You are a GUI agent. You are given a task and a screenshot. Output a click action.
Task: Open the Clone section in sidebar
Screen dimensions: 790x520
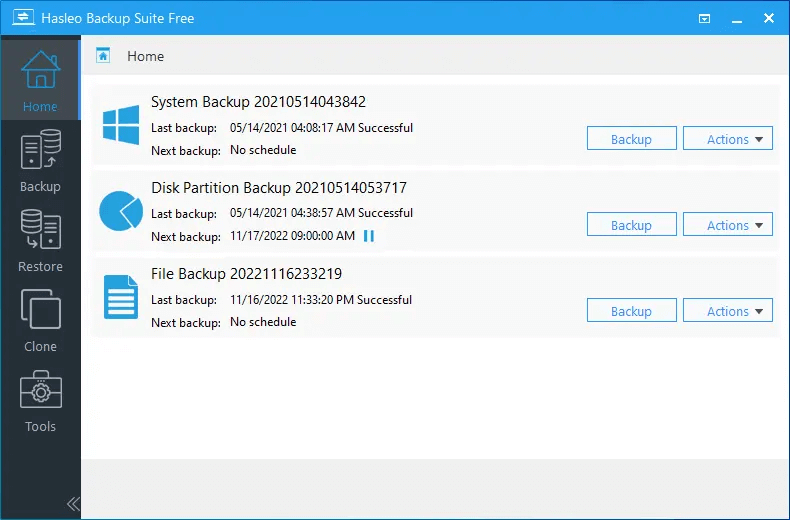40,320
